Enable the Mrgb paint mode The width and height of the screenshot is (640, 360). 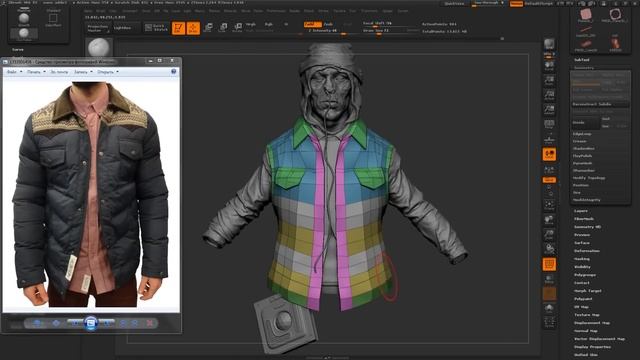tap(251, 24)
